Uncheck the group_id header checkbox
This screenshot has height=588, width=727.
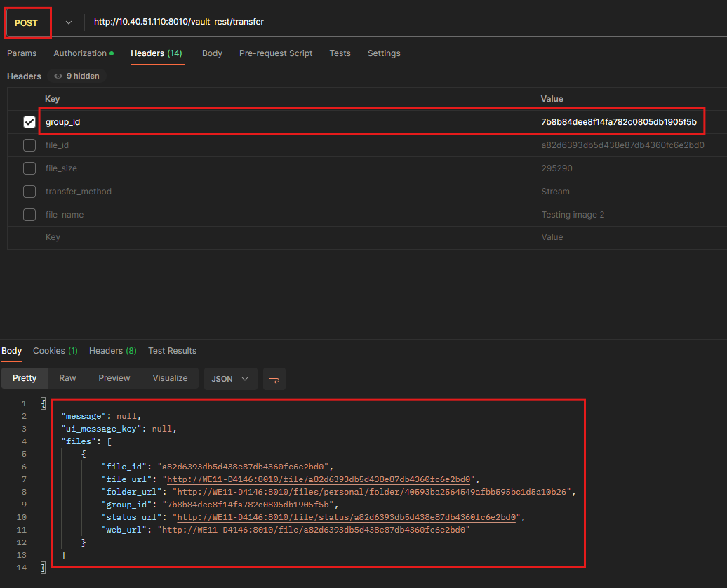point(29,122)
